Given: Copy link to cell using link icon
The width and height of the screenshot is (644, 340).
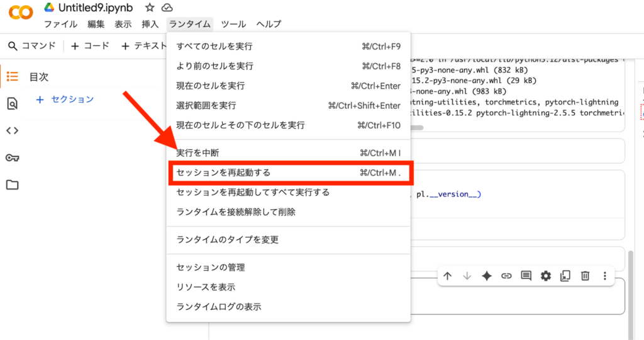Looking at the screenshot, I should tap(506, 276).
